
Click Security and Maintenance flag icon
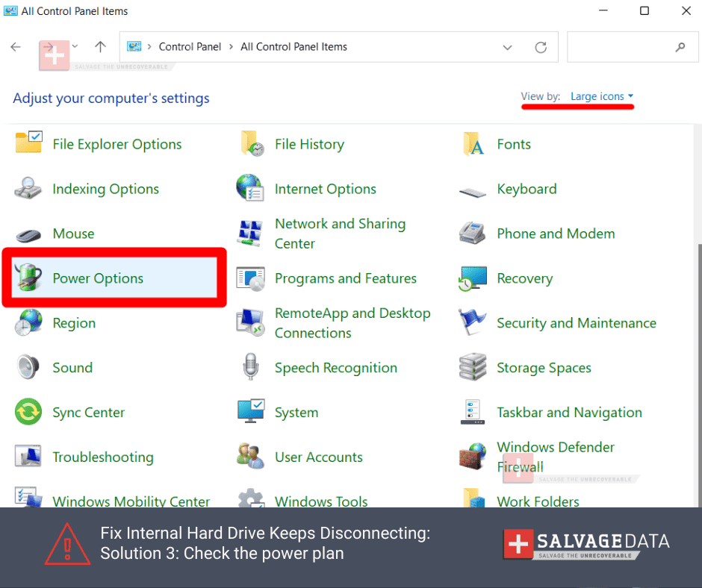pyautogui.click(x=472, y=322)
